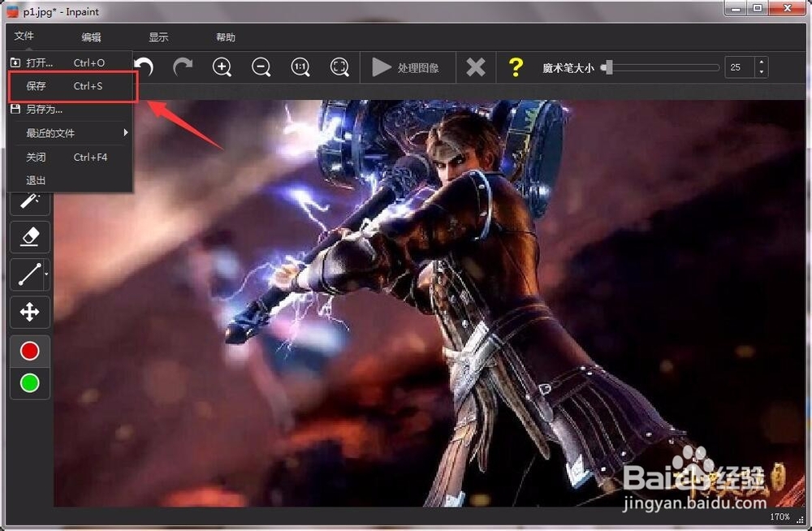
Task: Click the zoom in magnifier
Action: click(x=222, y=67)
